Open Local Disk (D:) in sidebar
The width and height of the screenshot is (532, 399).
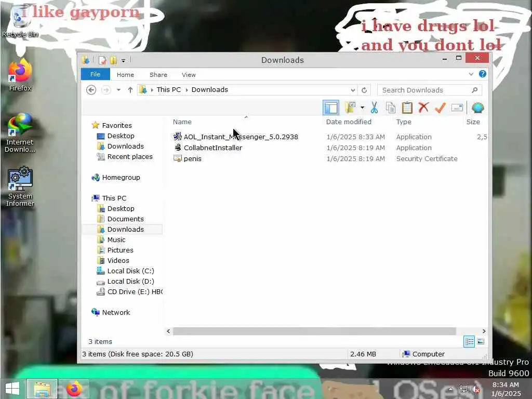pos(130,281)
